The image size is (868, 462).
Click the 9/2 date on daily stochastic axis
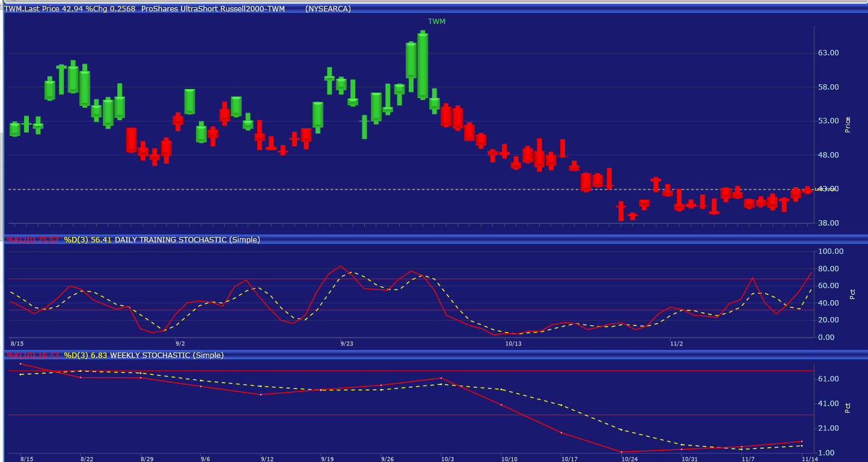coord(180,343)
